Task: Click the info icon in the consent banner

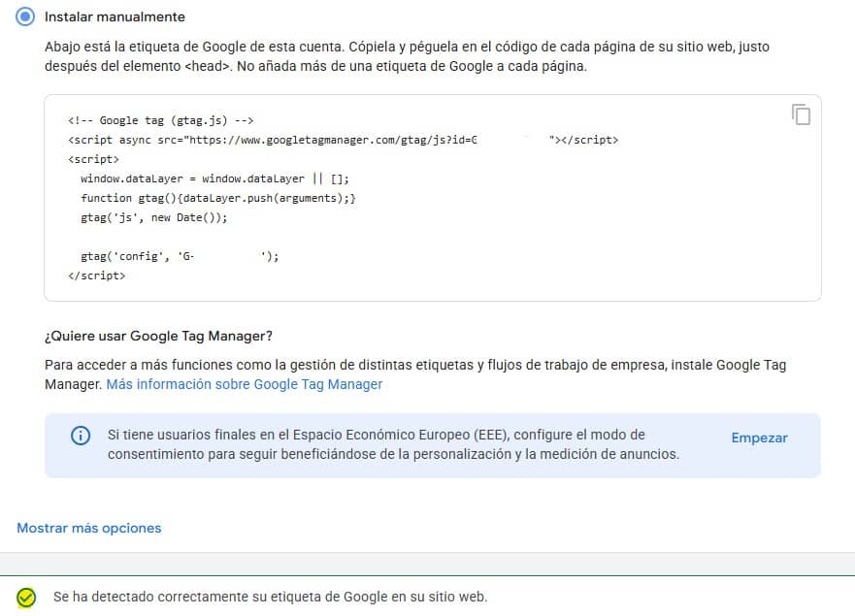Action: tap(81, 436)
